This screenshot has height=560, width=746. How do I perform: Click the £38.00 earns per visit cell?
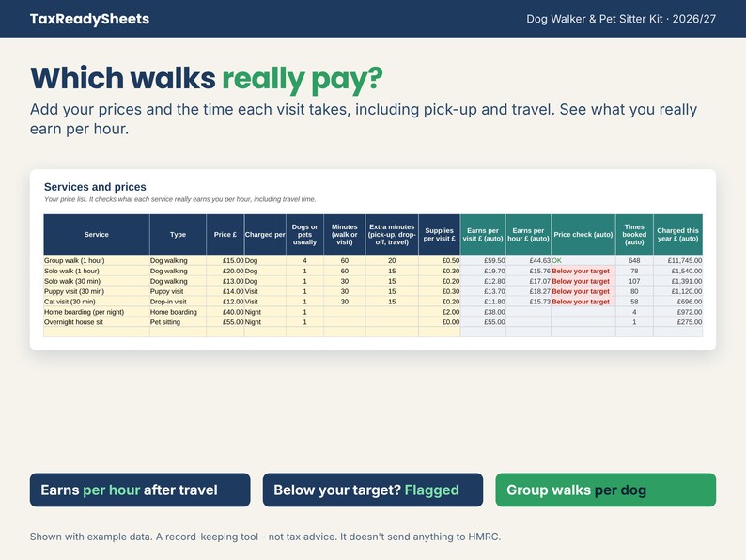coord(483,312)
